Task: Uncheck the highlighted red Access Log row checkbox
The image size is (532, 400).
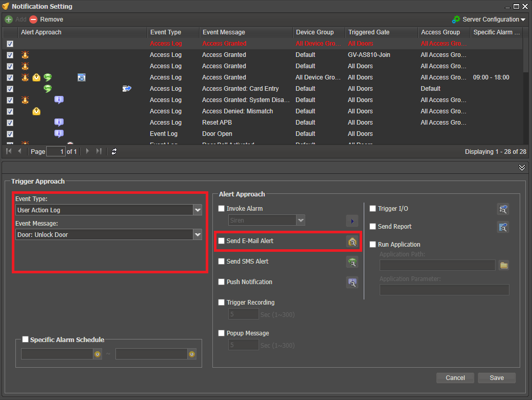Action: (10, 44)
